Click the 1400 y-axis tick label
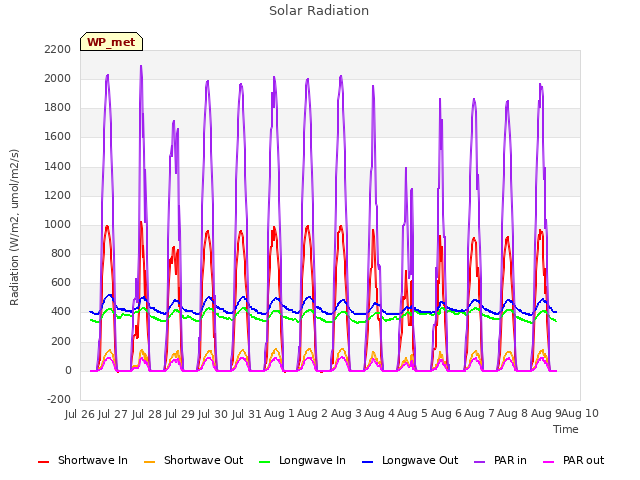 click(x=58, y=166)
